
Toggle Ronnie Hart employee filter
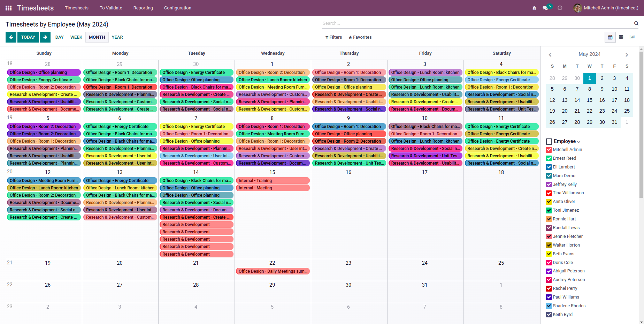(x=549, y=219)
